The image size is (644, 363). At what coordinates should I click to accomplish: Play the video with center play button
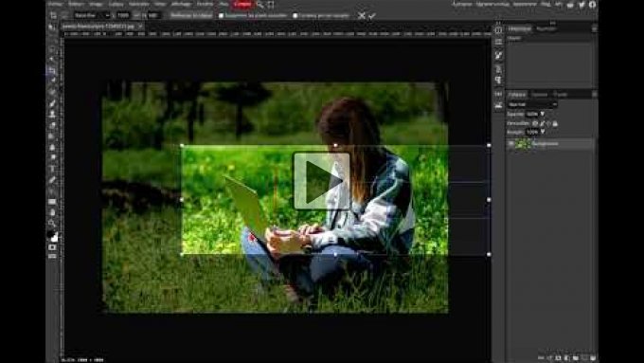click(x=322, y=181)
